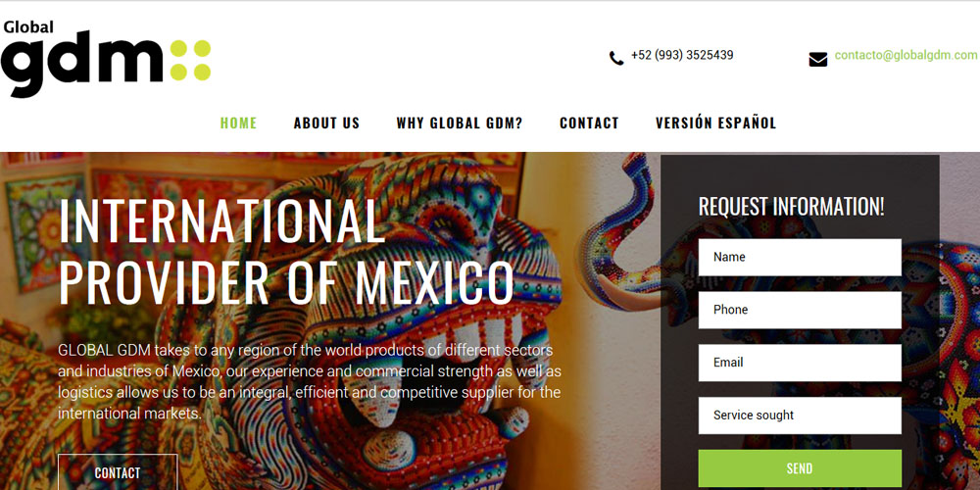Select the +52 (993) 3525439 phone number
Viewport: 980px width, 490px height.
pos(682,55)
